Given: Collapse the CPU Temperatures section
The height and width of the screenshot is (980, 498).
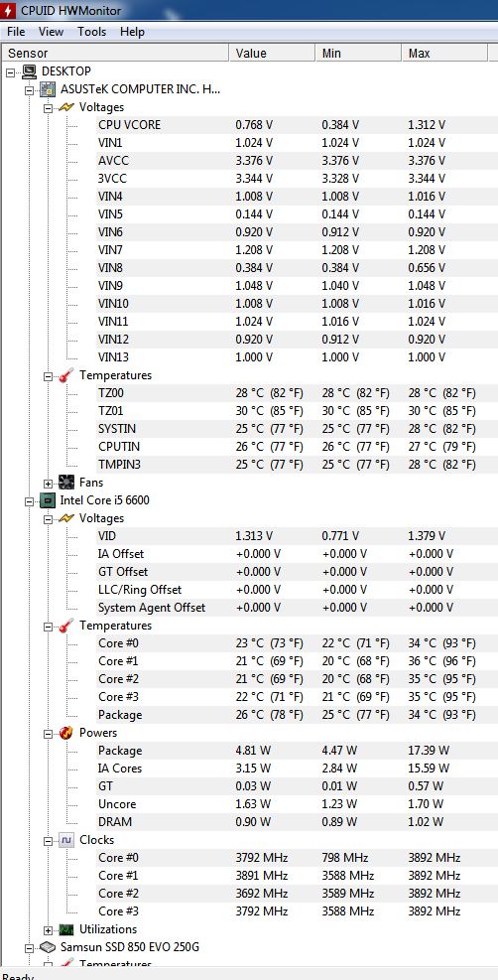Looking at the screenshot, I should tap(48, 627).
